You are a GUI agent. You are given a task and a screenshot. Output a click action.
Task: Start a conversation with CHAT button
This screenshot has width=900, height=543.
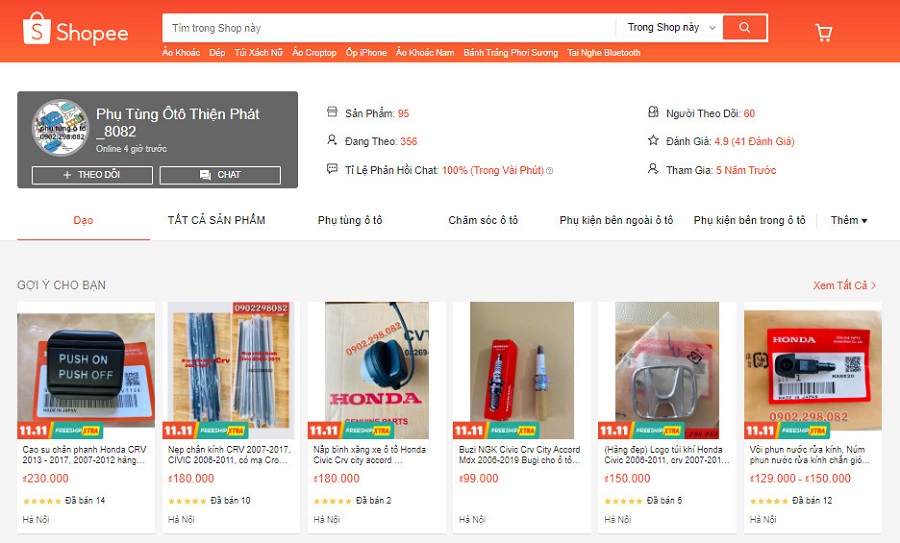220,175
